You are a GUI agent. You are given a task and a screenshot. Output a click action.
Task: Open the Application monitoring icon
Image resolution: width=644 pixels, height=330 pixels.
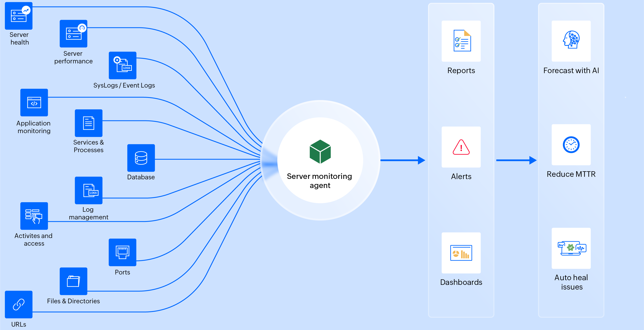(34, 103)
